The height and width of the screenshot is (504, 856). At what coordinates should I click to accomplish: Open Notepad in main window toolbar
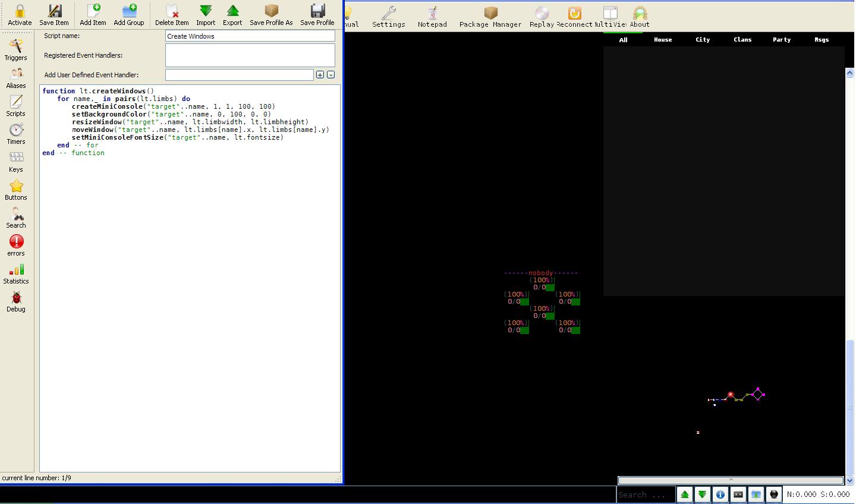432,17
